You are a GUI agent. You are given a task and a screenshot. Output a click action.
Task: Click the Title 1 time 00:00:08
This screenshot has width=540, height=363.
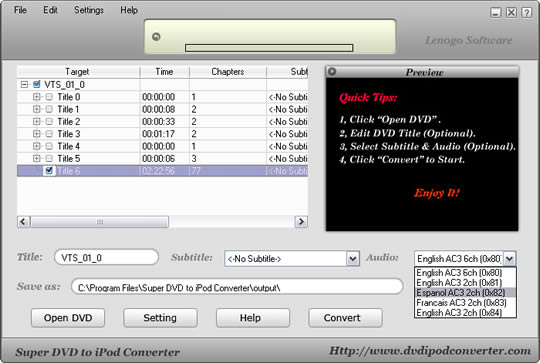[x=158, y=109]
